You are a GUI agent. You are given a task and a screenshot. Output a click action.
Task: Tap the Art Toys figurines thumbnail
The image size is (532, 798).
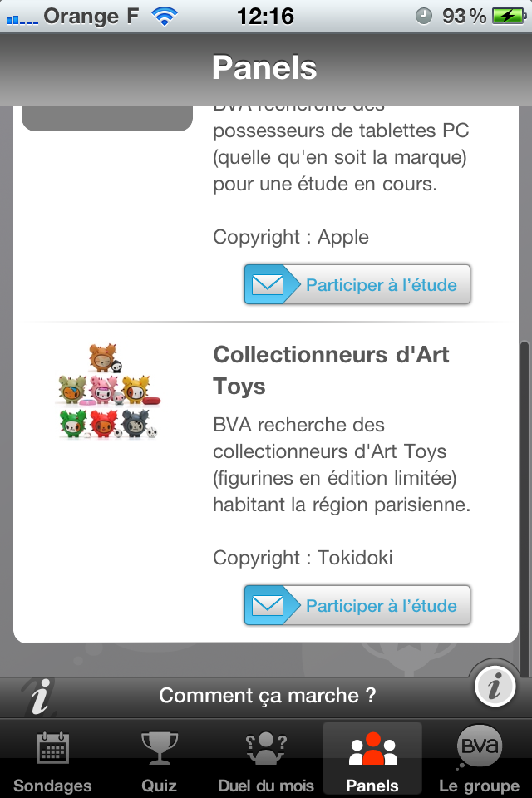pos(107,392)
